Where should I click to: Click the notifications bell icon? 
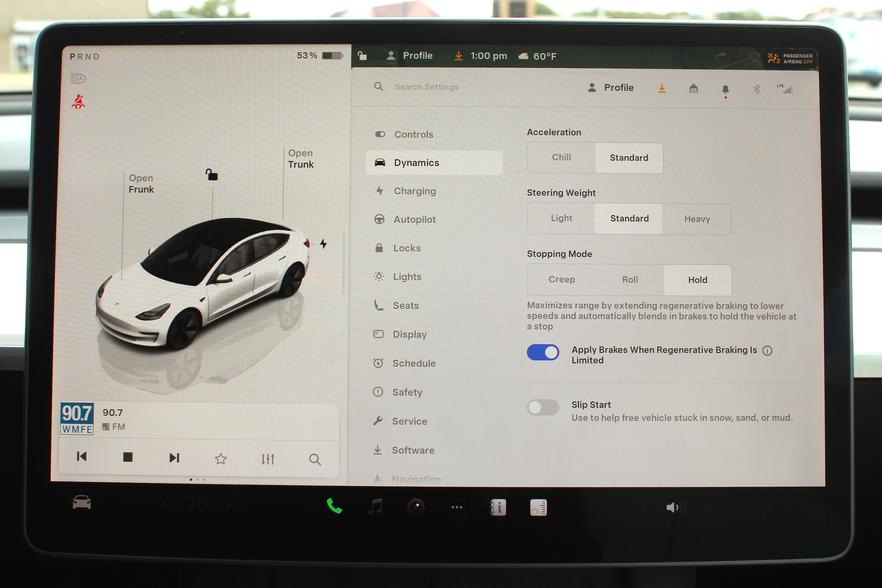[725, 89]
